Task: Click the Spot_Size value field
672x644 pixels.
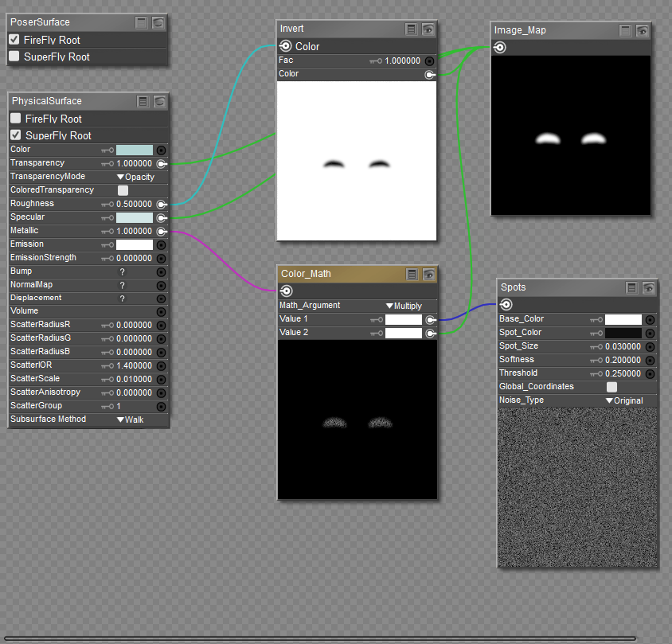Action: coord(623,346)
